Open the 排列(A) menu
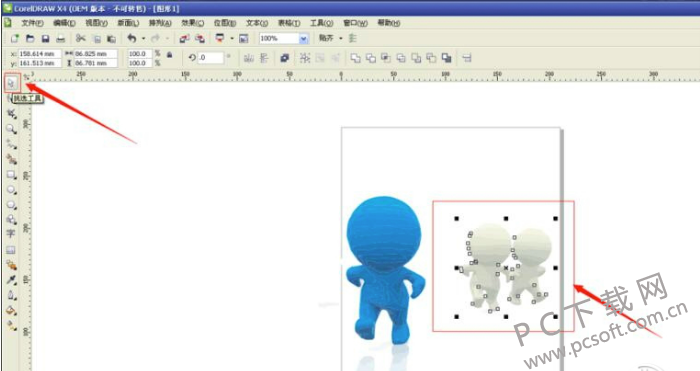 [160, 23]
